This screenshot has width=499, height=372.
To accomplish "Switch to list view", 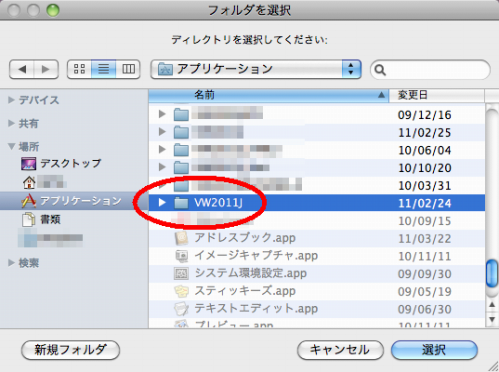I will click(104, 69).
